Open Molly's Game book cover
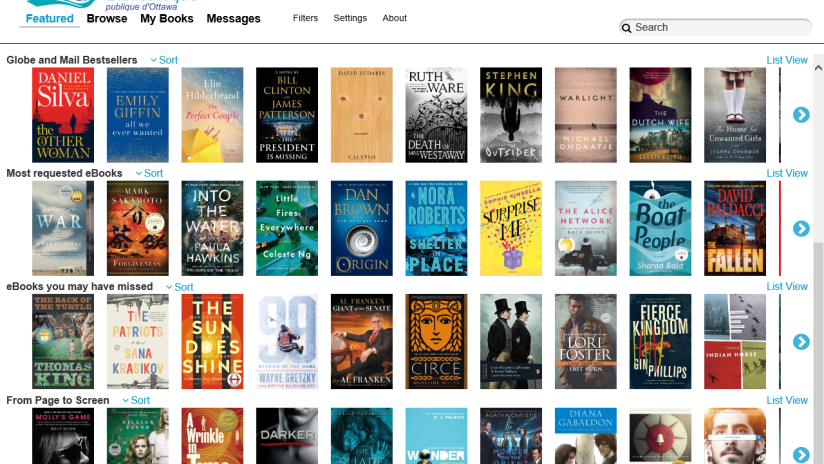The height and width of the screenshot is (464, 824). coord(63,436)
